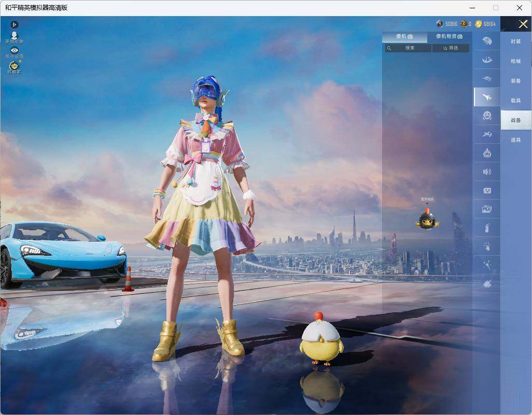Select the robot companion category icon
The width and height of the screenshot is (532, 415).
pyautogui.click(x=487, y=154)
